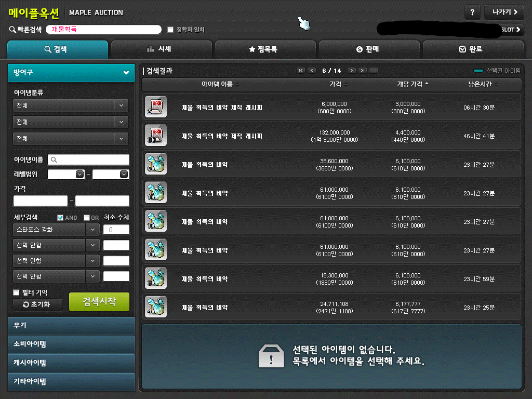The width and height of the screenshot is (532, 399).
Task: Sort results by 가격 column
Action: pos(339,84)
